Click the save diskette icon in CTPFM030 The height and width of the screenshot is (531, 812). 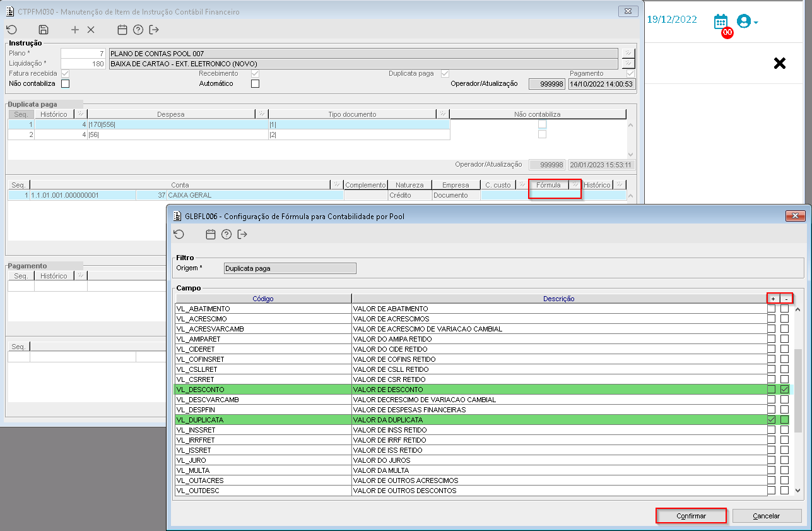tap(44, 30)
